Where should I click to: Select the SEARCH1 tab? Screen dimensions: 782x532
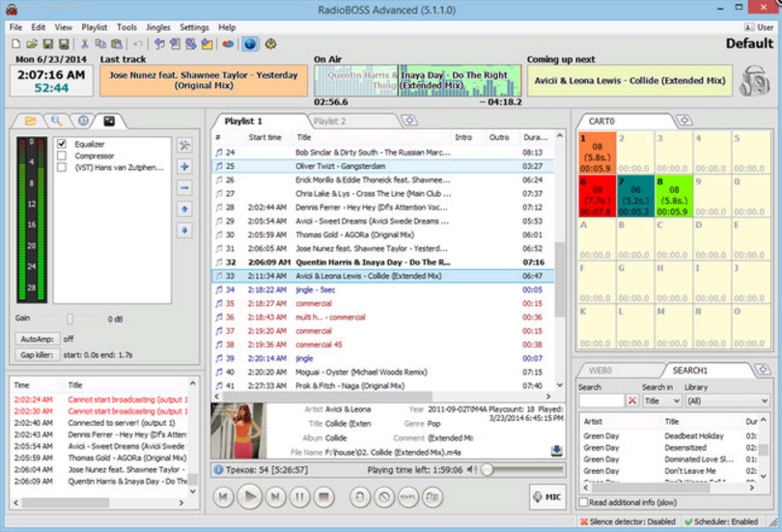coord(689,371)
